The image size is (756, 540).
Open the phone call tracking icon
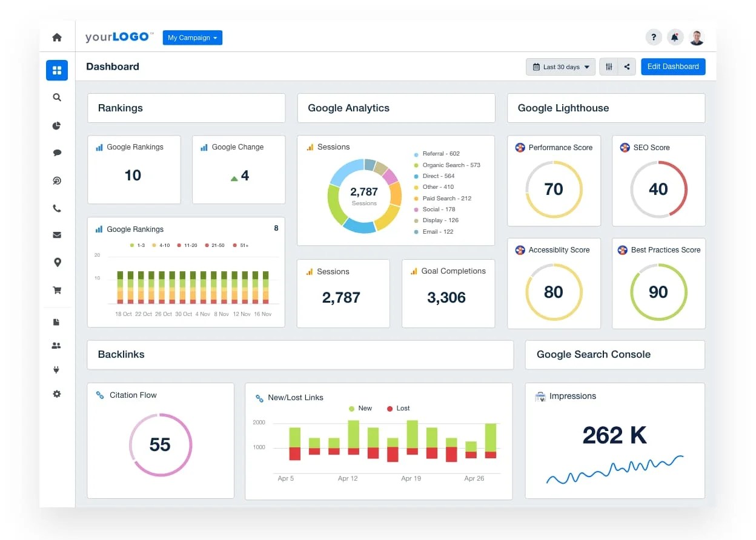(57, 208)
